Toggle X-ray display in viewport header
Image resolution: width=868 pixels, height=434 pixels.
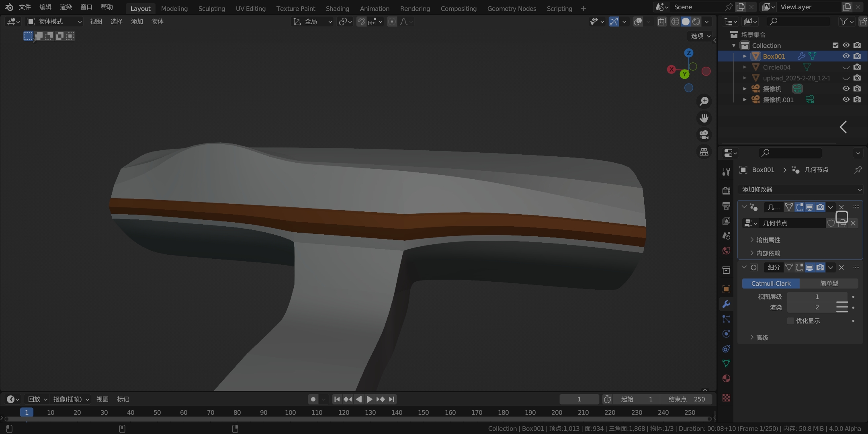[661, 22]
